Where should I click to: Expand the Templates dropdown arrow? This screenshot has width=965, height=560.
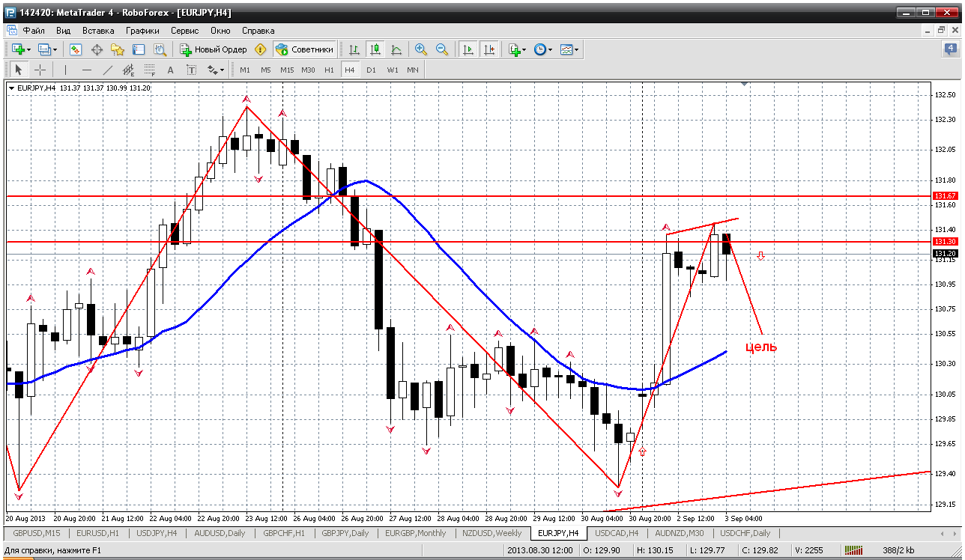click(x=577, y=49)
